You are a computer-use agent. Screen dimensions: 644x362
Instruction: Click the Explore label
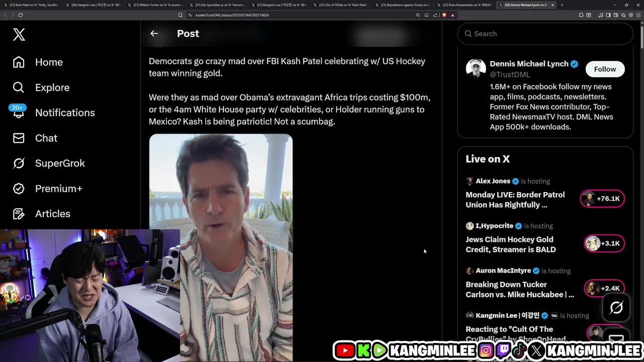(52, 87)
